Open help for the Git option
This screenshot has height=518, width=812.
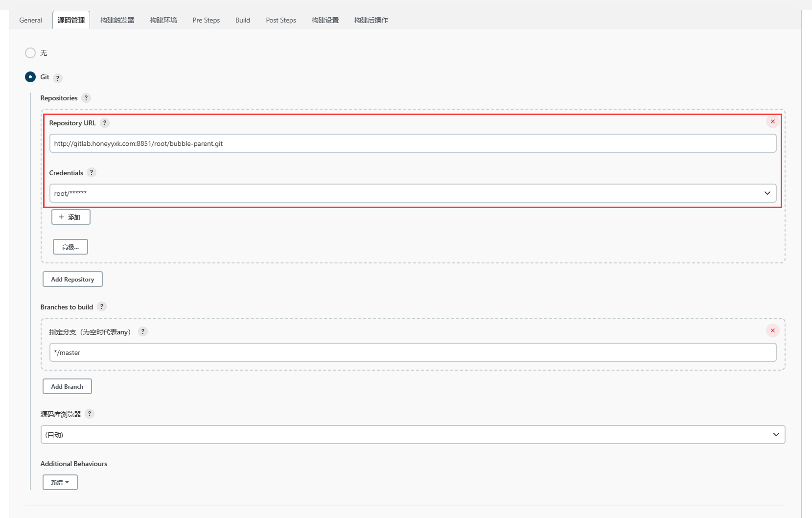(58, 78)
